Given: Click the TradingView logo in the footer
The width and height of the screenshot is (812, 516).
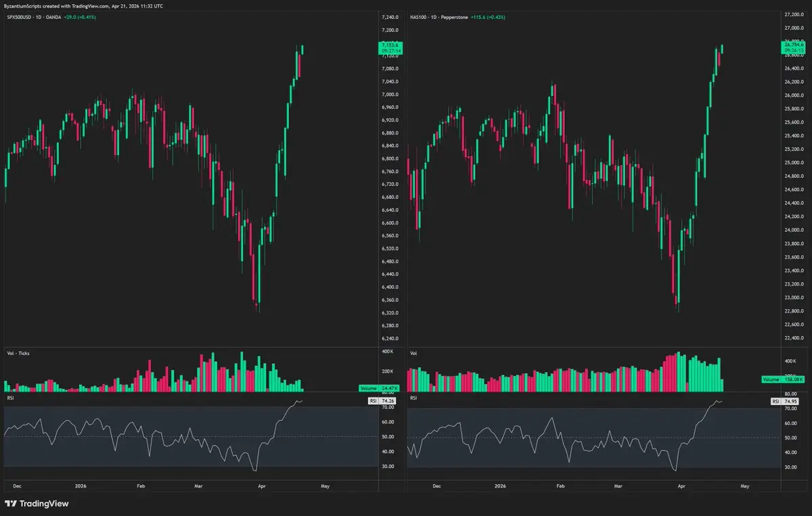Looking at the screenshot, I should (x=37, y=503).
